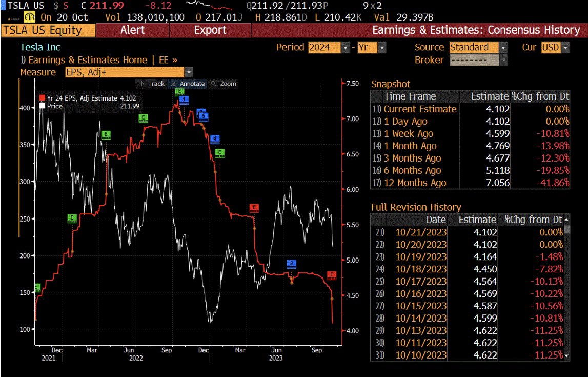Click the -41.86% change value in Snapshot

(553, 183)
